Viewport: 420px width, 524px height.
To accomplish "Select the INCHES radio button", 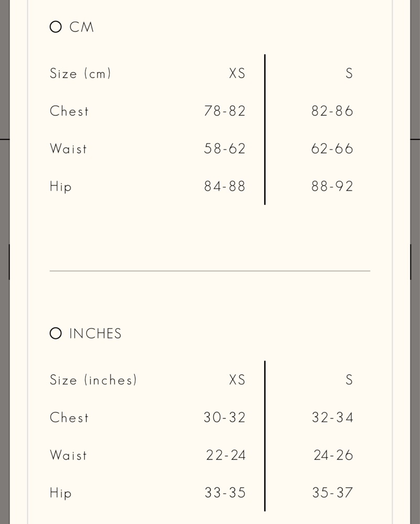I will click(56, 333).
